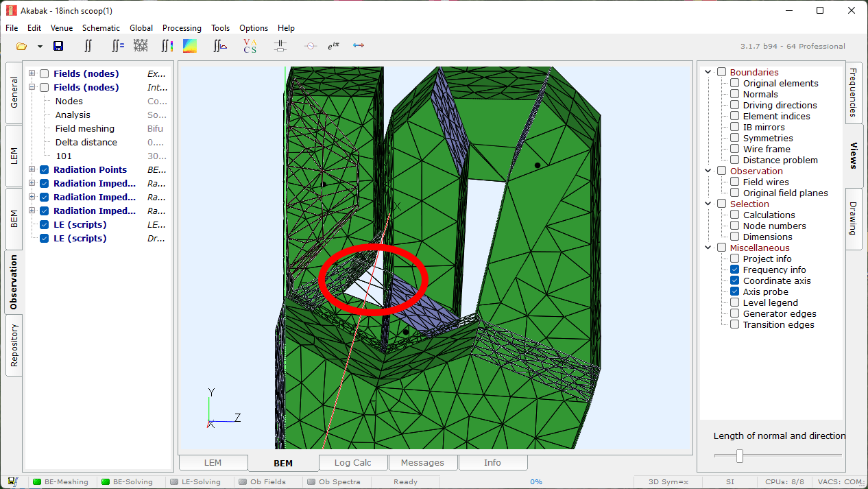Screen dimensions: 868x489
Task: Open the Help menu
Action: point(286,28)
